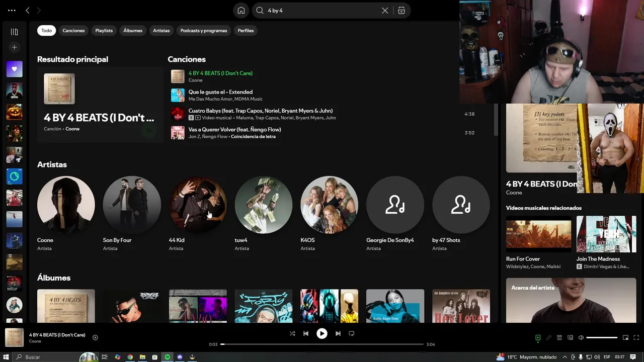Open the '4 BY 4' album cover under Álbumes
This screenshot has width=644, height=362.
(66, 306)
